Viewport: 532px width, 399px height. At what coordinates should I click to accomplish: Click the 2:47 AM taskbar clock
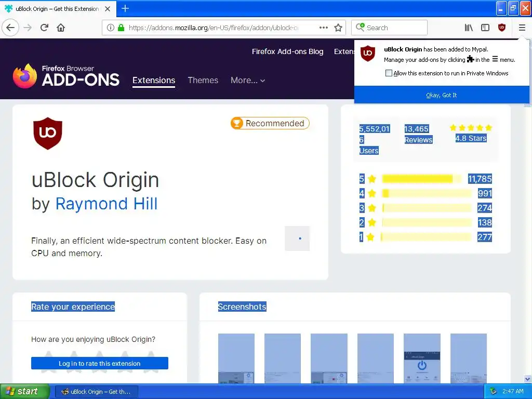[x=513, y=391]
